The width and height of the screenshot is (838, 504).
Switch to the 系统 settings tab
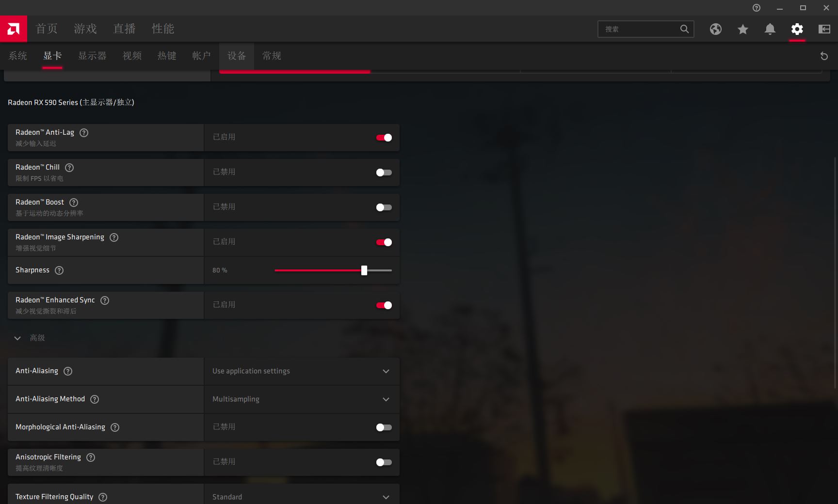click(x=18, y=56)
